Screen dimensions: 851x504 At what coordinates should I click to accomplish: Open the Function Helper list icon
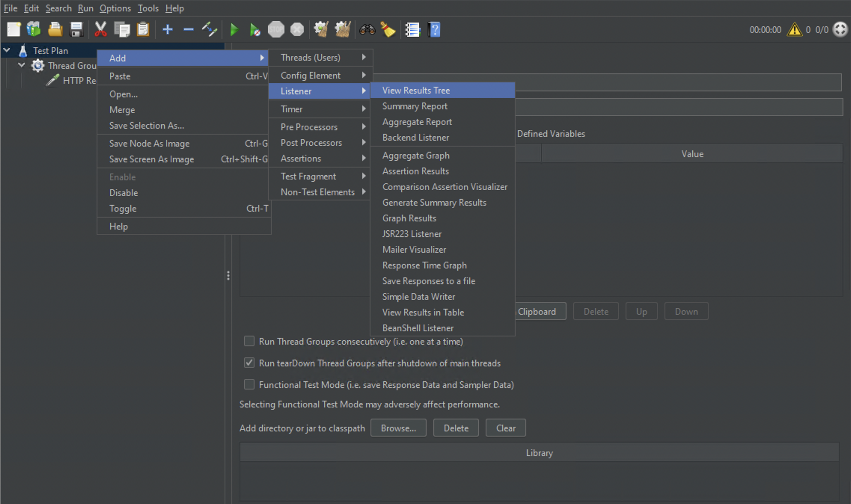413,30
